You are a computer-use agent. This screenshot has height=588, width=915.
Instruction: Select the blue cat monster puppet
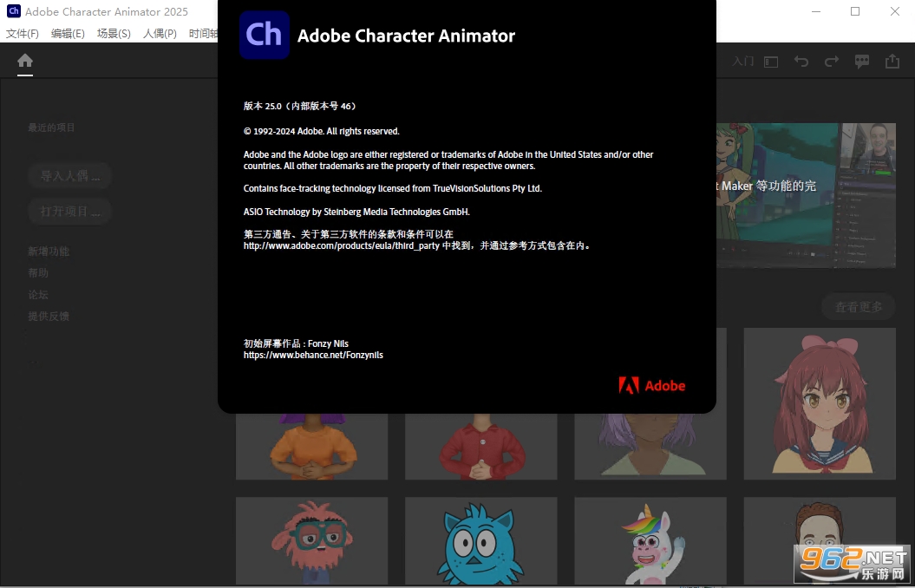coord(480,541)
